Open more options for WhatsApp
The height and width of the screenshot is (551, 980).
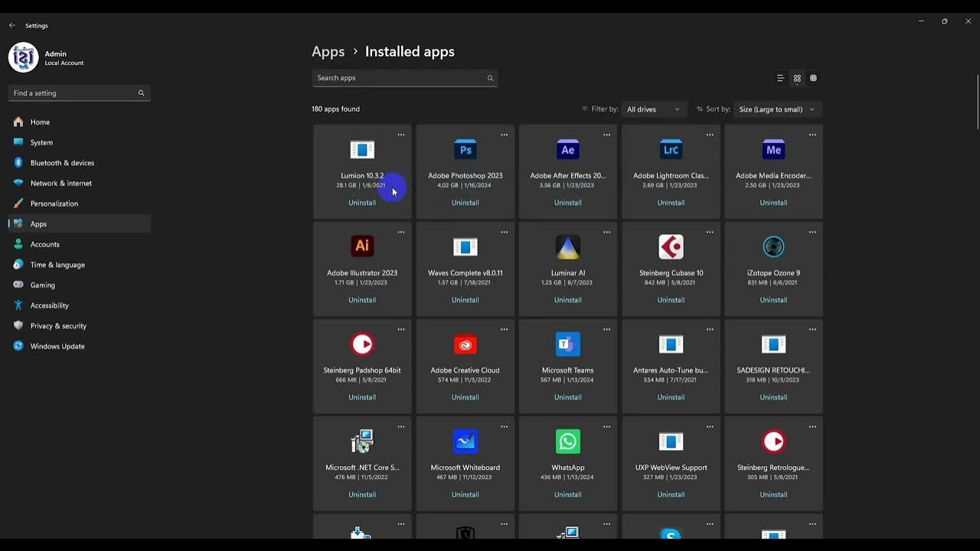606,426
